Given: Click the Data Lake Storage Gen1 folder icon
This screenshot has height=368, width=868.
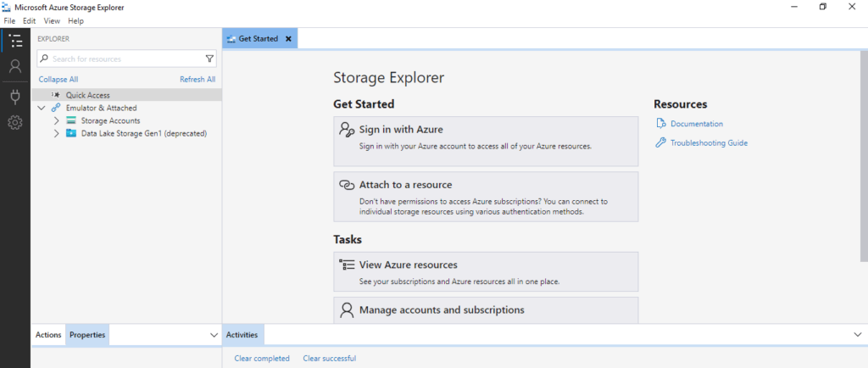Looking at the screenshot, I should [71, 133].
